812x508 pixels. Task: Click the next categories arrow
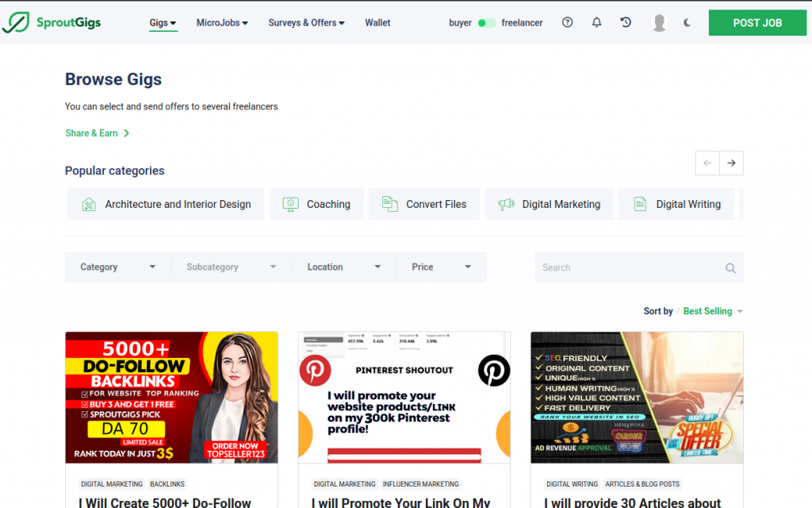point(731,163)
